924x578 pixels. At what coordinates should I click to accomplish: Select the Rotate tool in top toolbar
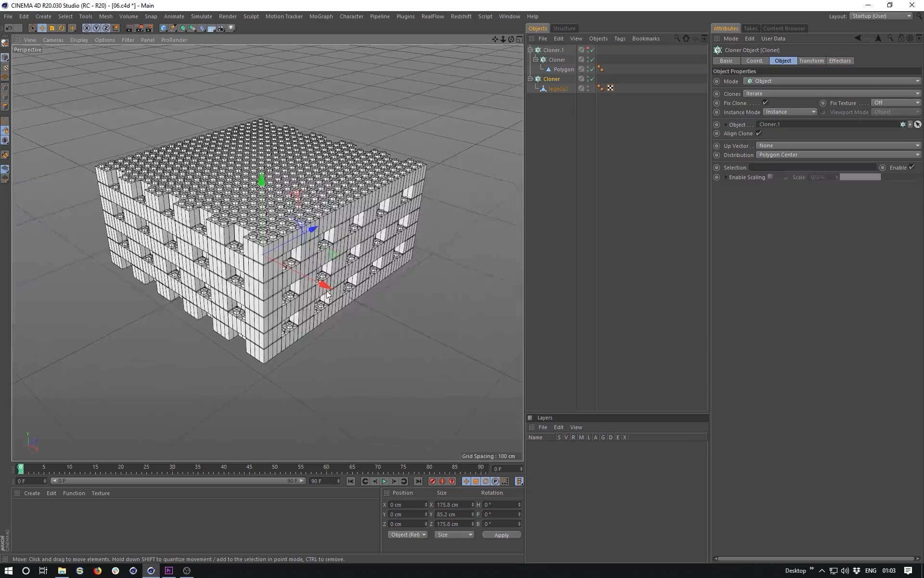[62, 28]
